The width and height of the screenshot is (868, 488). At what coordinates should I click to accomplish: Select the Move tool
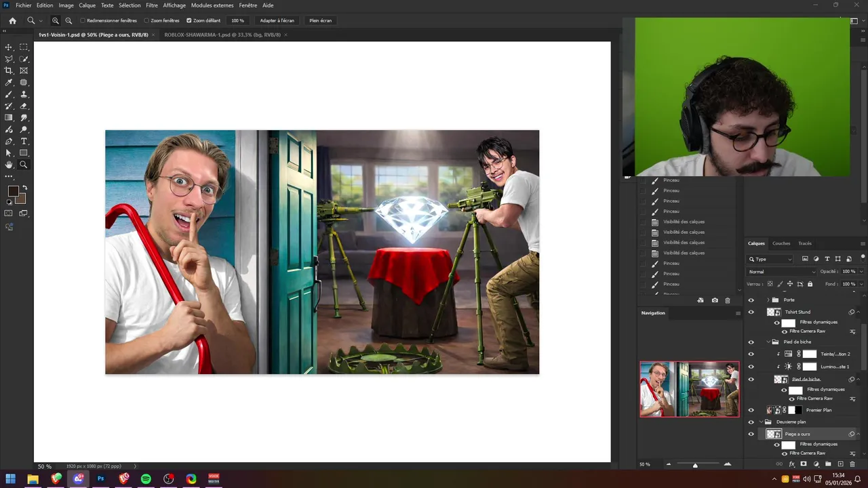[9, 47]
